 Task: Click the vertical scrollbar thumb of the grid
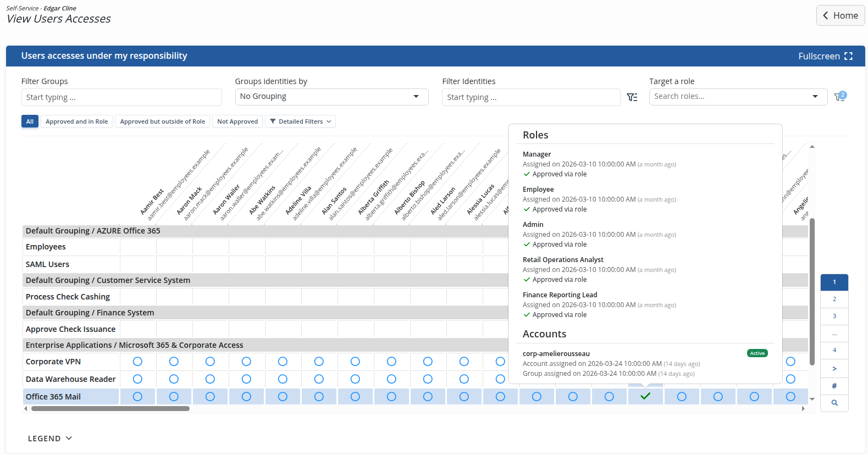pyautogui.click(x=812, y=291)
